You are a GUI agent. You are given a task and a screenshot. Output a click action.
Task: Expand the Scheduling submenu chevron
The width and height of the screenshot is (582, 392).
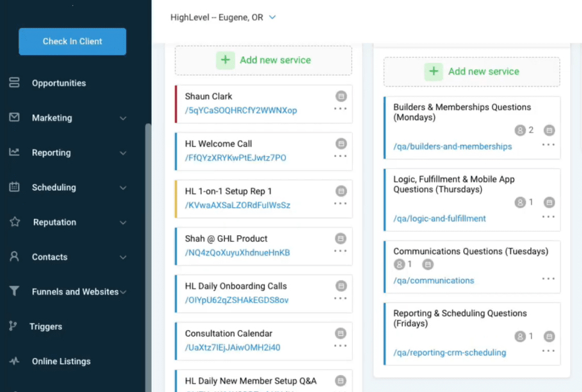click(123, 187)
